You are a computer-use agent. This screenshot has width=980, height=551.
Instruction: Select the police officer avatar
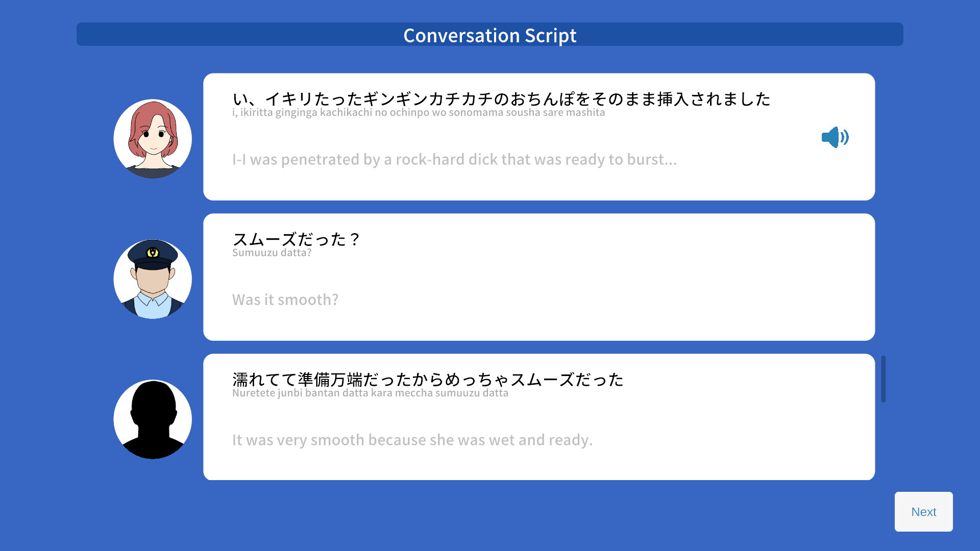coord(153,279)
